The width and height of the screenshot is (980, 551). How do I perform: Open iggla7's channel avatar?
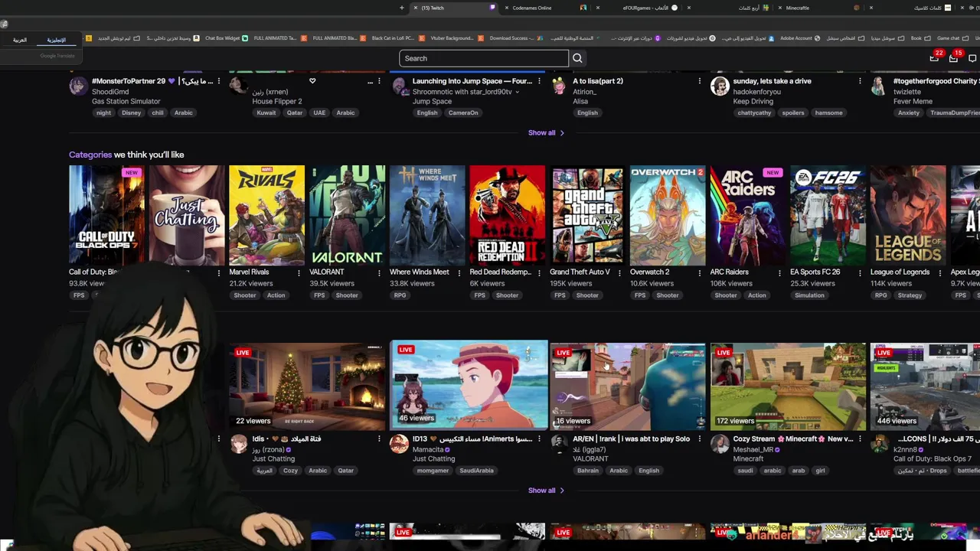[559, 444]
